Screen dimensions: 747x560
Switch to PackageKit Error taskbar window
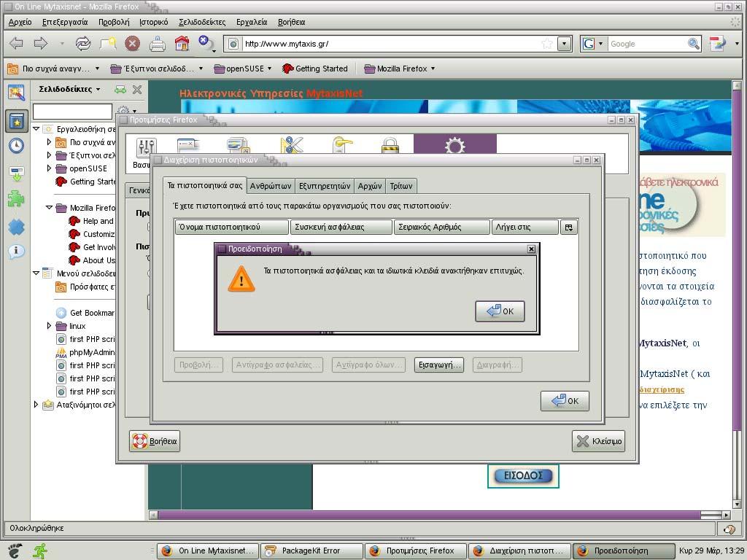point(312,551)
